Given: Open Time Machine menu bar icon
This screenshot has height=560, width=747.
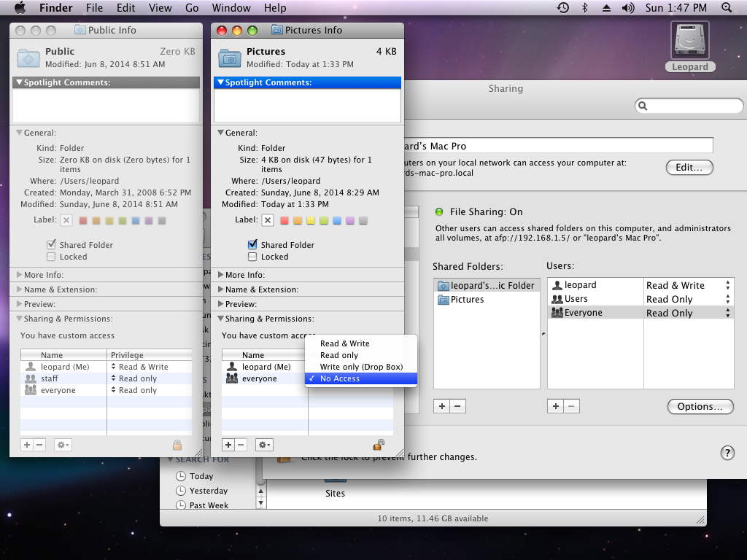Looking at the screenshot, I should click(563, 7).
